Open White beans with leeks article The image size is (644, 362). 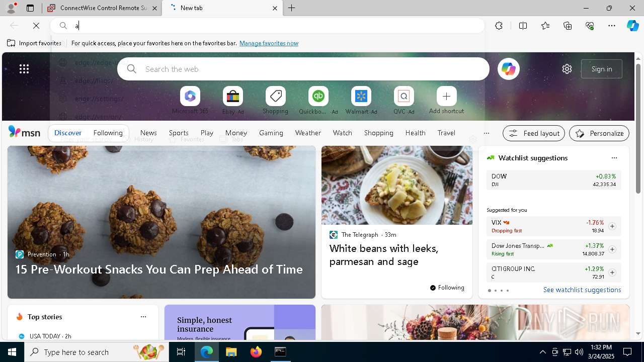383,255
